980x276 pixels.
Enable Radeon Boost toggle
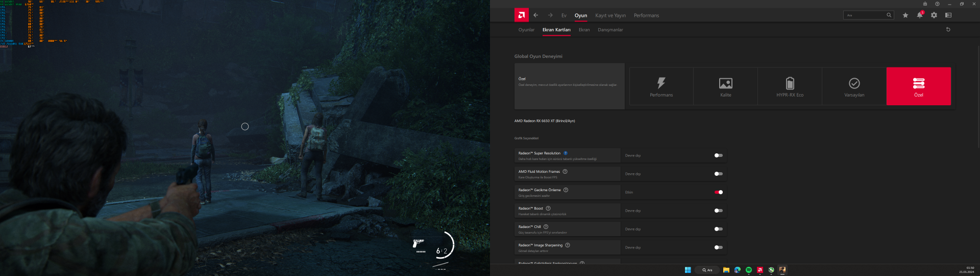tap(719, 211)
